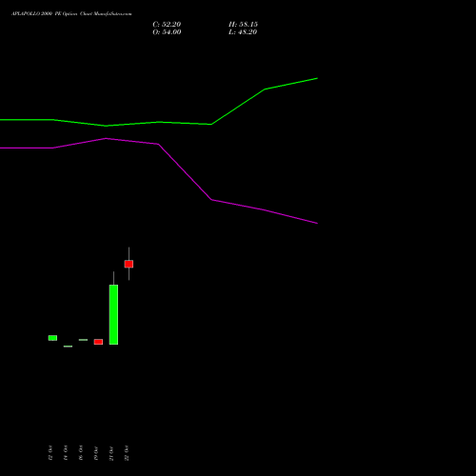Click the 19 Oct date label
This screenshot has height=476, width=476.
[96, 453]
